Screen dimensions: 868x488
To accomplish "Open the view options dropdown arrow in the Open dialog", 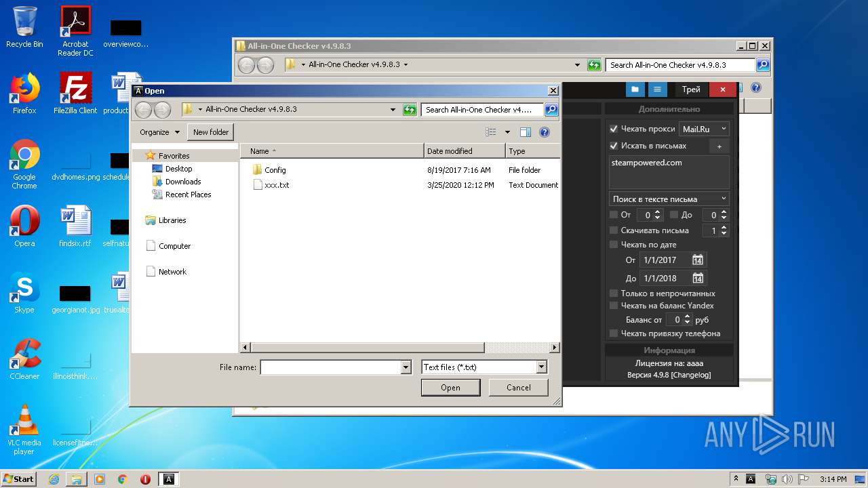I will [x=507, y=132].
